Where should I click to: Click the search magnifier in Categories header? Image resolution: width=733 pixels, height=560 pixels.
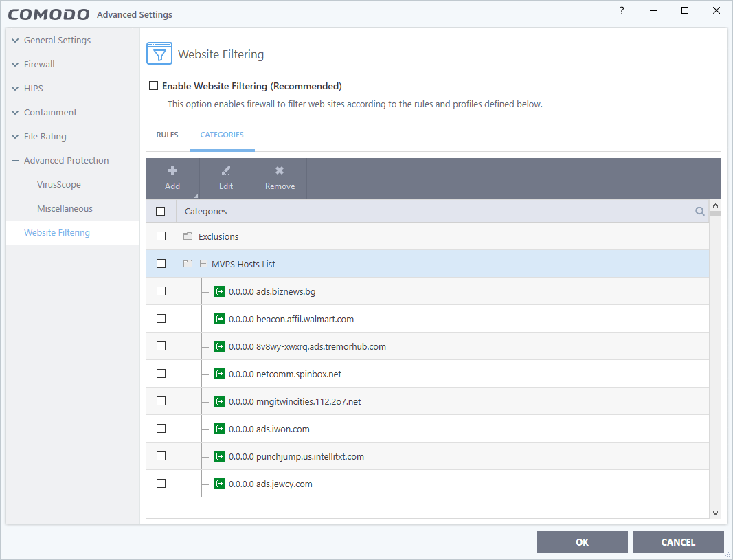(x=700, y=212)
